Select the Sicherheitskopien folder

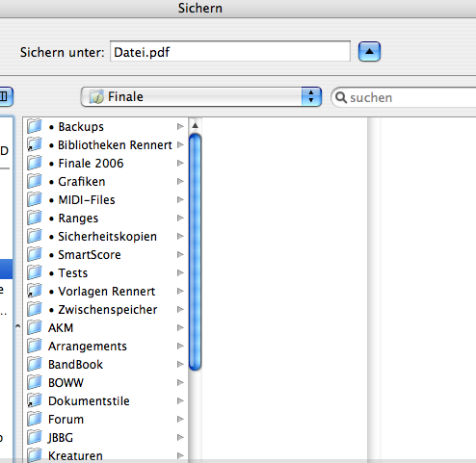tap(106, 236)
